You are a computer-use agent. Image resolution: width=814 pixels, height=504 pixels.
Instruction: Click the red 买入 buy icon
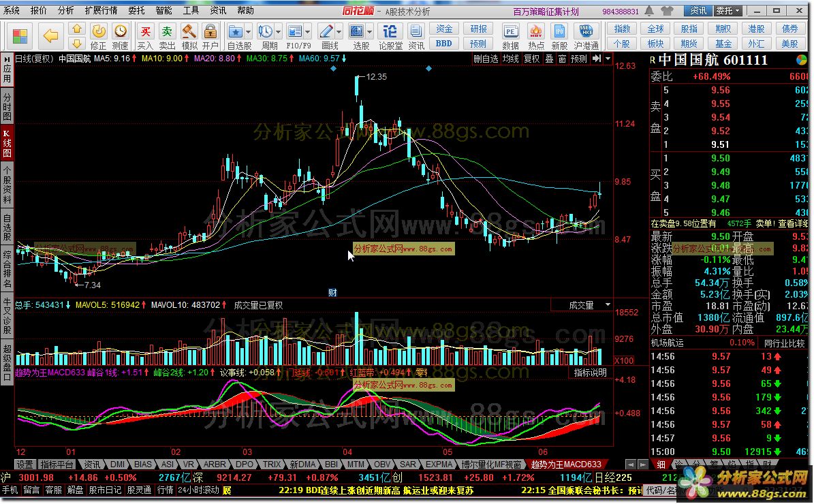(145, 31)
